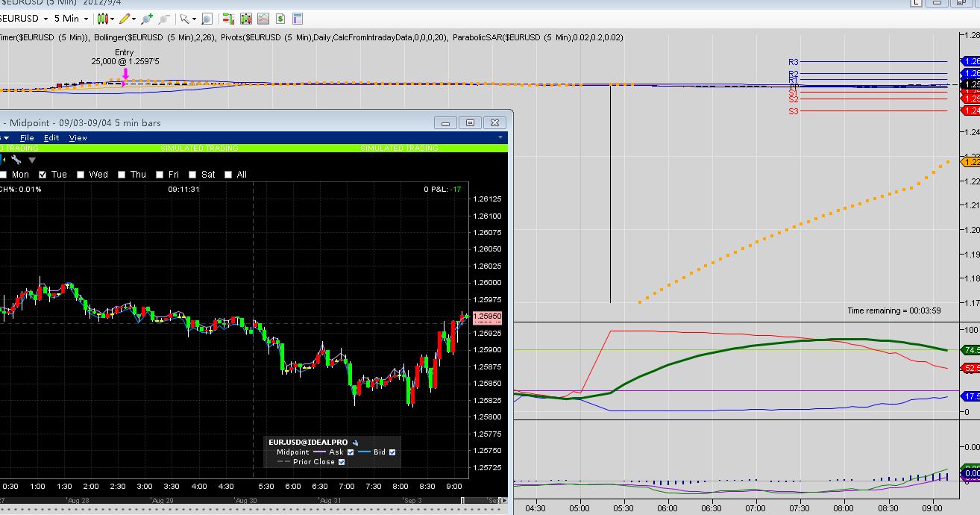The height and width of the screenshot is (515, 980).
Task: Click the greyed-out pin icon
Action: pyautogui.click(x=164, y=19)
